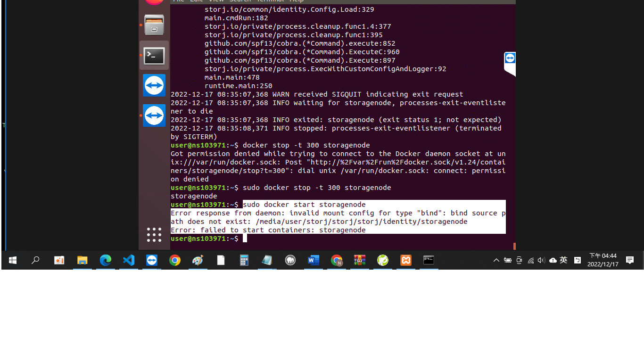Open the Files app in Ubuntu dock

[x=154, y=25]
